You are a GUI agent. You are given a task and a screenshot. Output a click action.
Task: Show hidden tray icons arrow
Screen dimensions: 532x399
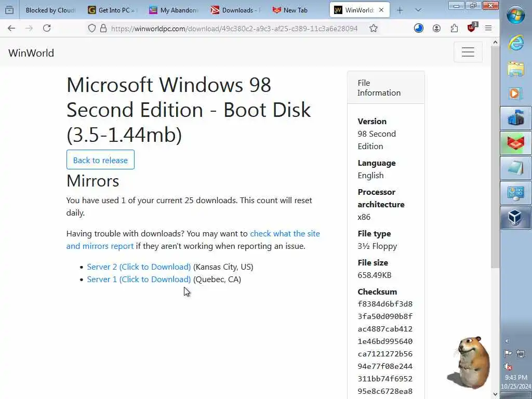click(507, 341)
